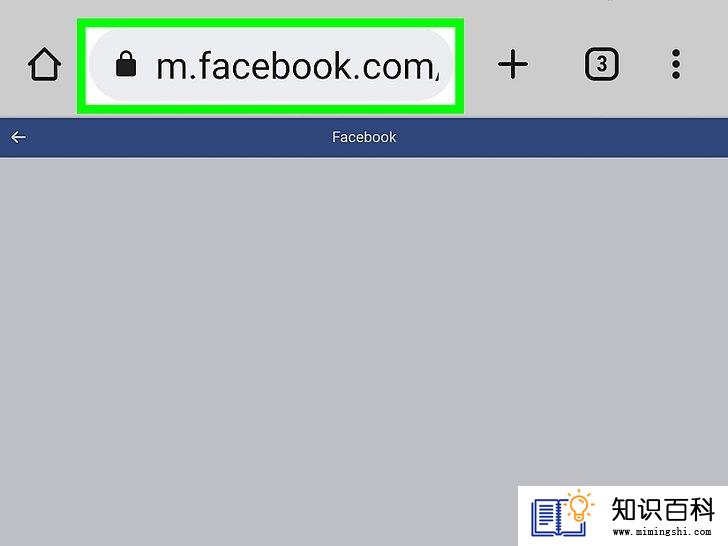The width and height of the screenshot is (728, 546).
Task: View site security via the padlock icon
Action: [x=126, y=64]
